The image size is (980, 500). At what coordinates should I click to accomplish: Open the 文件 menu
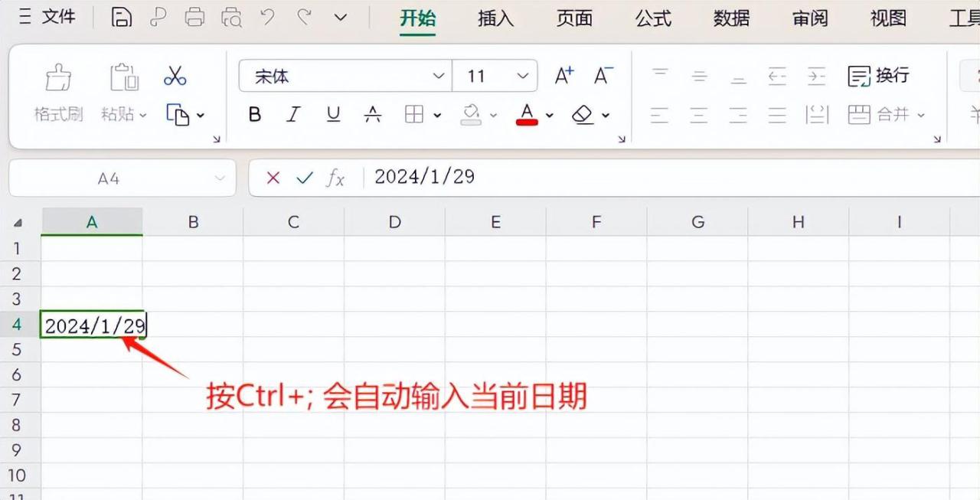pos(58,17)
